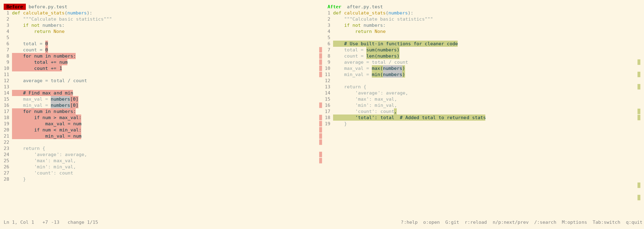644x229 pixels.
Task: Open M:options in status bar
Action: tap(574, 222)
